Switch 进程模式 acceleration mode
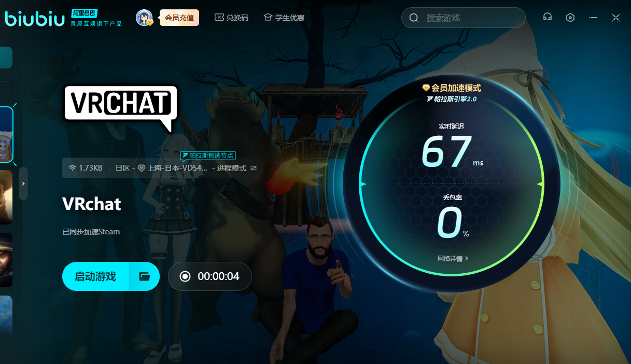The width and height of the screenshot is (631, 364). click(237, 168)
